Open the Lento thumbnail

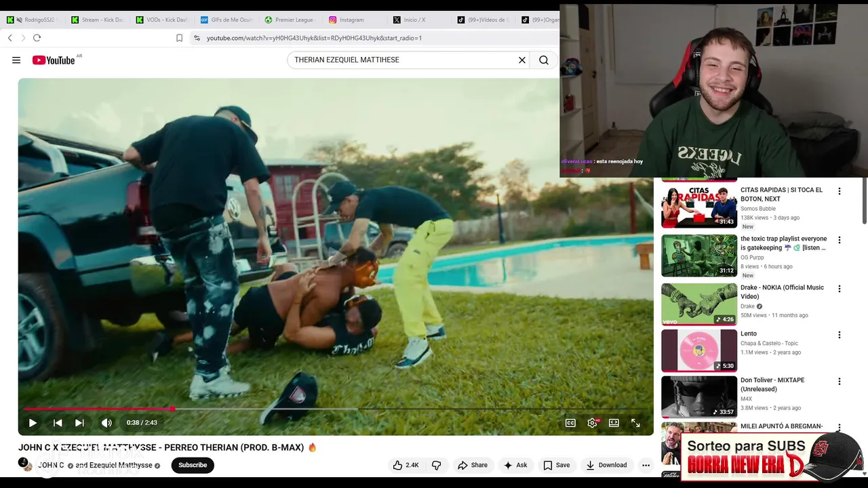coord(699,350)
